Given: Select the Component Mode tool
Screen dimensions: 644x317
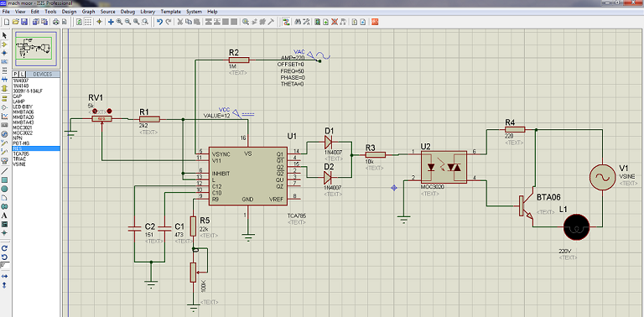Looking at the screenshot, I should click(x=4, y=44).
